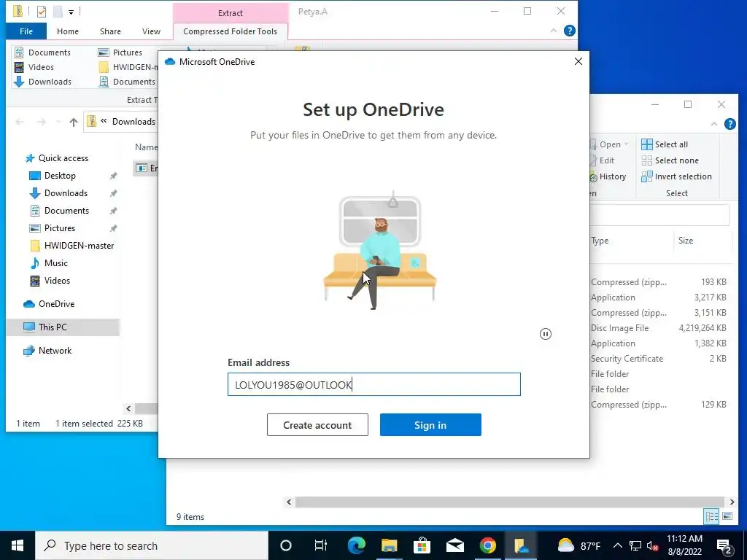747x560 pixels.
Task: Collapse the ribbon with the chevron
Action: [x=553, y=31]
